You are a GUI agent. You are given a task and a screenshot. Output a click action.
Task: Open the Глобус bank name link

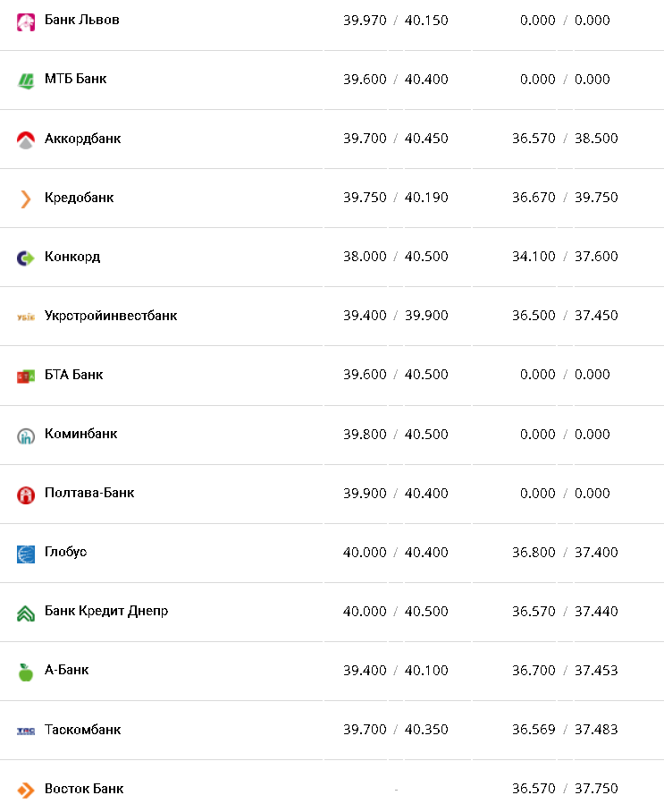(65, 552)
